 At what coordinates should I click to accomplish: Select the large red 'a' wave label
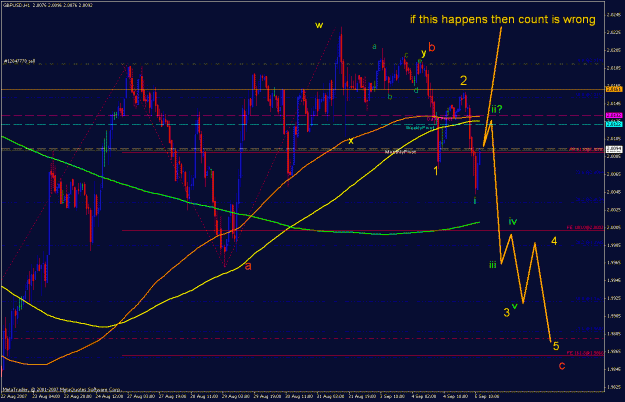tap(248, 266)
